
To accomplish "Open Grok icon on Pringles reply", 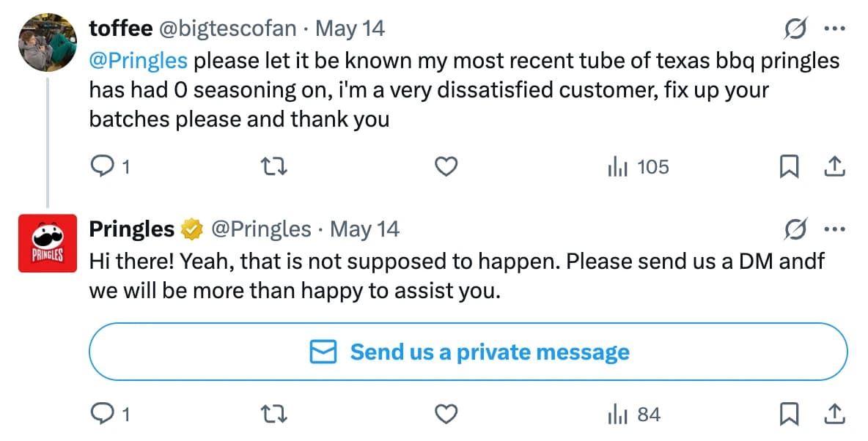I will coord(795,230).
